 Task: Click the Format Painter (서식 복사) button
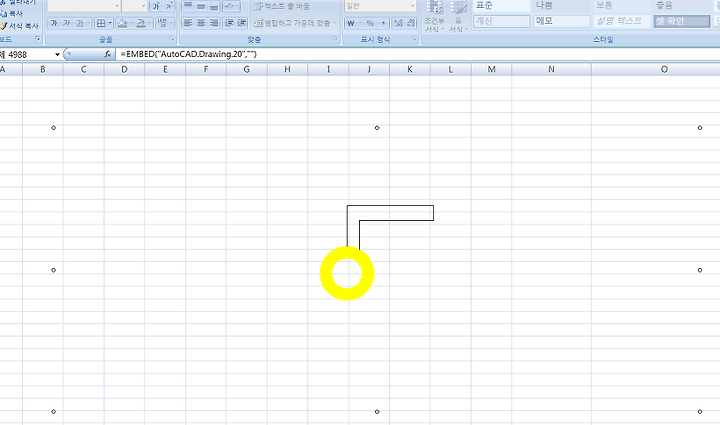point(19,26)
